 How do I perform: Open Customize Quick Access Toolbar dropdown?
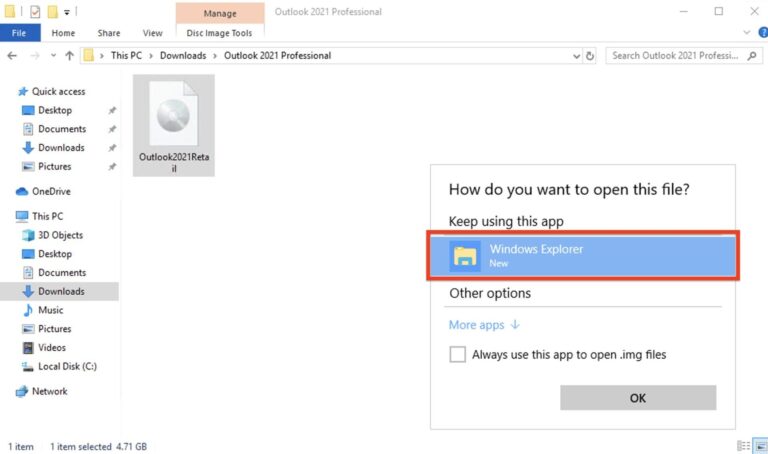(x=67, y=12)
